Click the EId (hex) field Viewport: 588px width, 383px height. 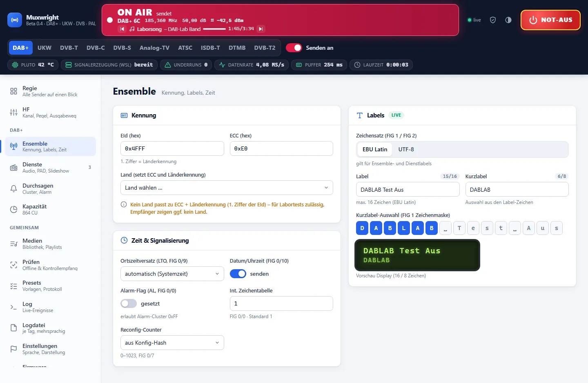point(172,148)
